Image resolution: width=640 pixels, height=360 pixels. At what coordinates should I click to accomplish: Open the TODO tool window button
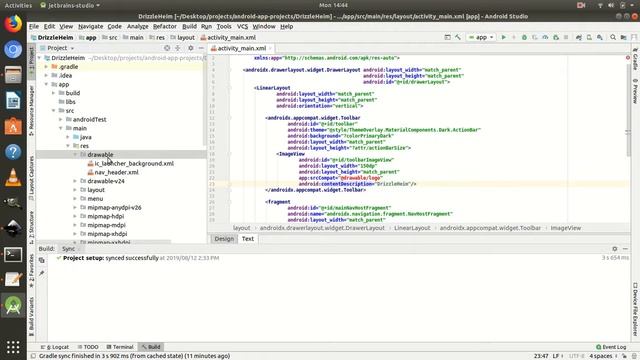[x=88, y=347]
